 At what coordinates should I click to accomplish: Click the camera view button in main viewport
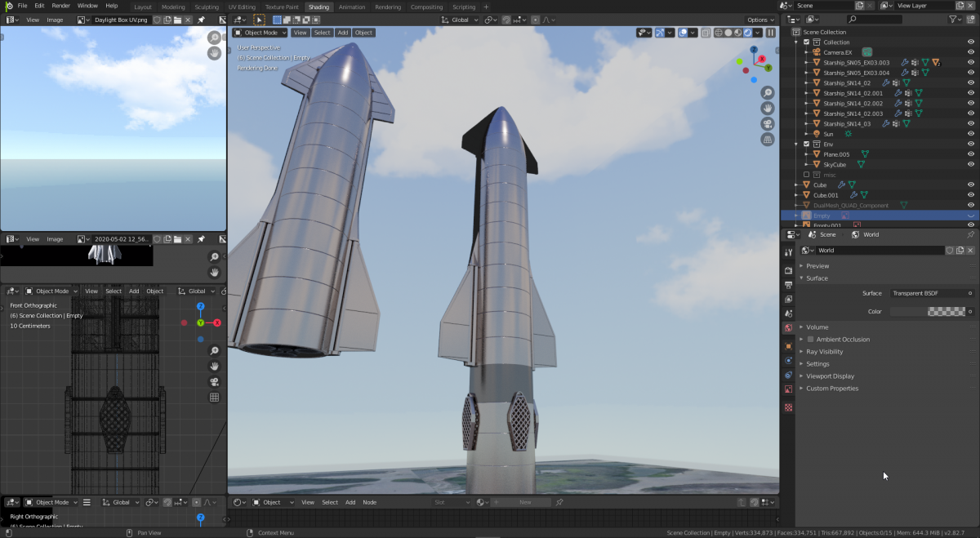(x=768, y=124)
